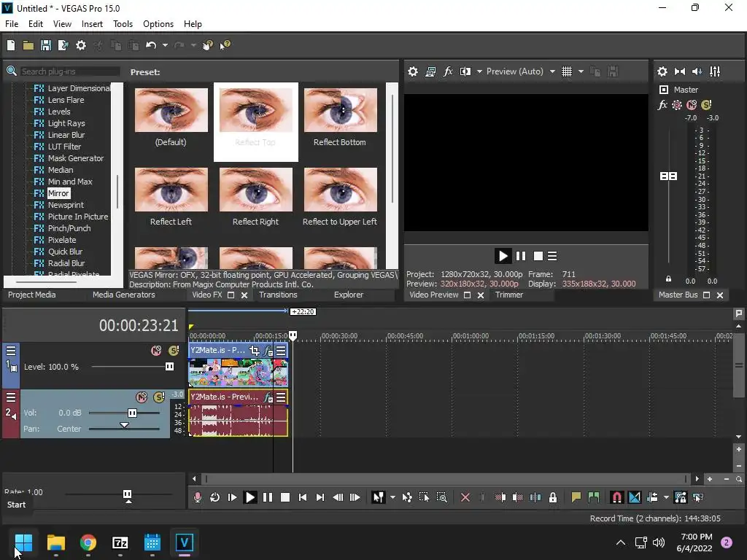Image resolution: width=747 pixels, height=560 pixels.
Task: Toggle split screen view in preview
Action: click(x=465, y=71)
